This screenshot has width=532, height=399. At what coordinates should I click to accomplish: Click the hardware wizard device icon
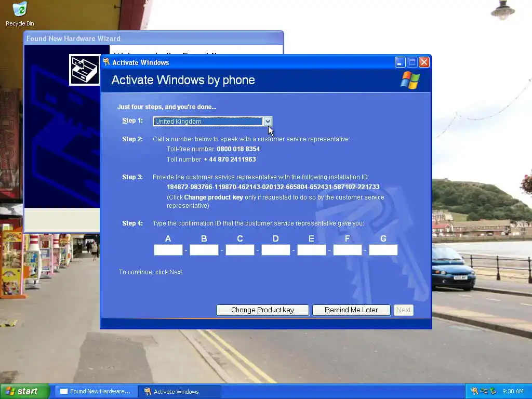(85, 70)
